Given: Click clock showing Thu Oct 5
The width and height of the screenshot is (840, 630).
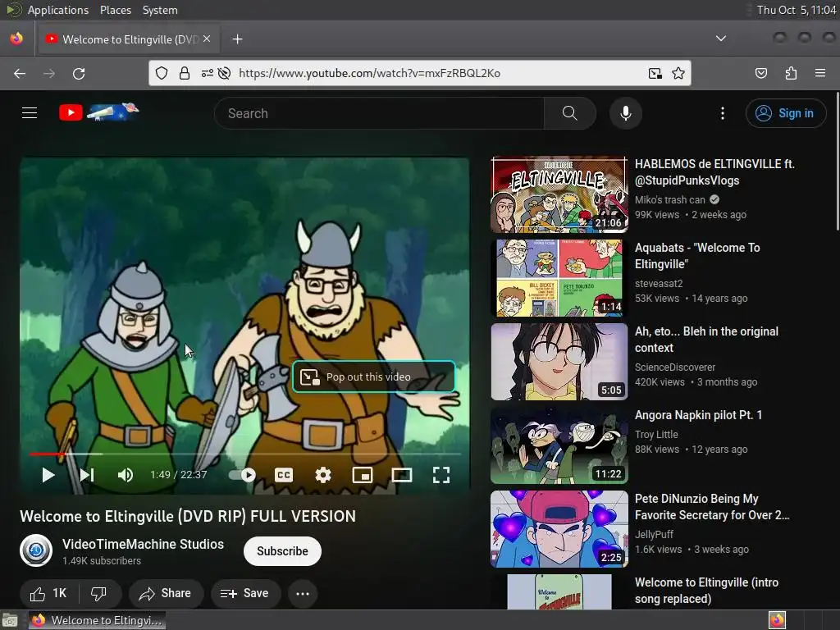Looking at the screenshot, I should (796, 10).
